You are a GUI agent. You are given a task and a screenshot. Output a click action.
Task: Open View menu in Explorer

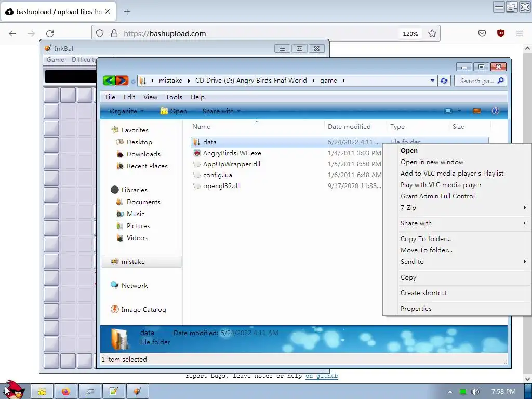pyautogui.click(x=150, y=97)
